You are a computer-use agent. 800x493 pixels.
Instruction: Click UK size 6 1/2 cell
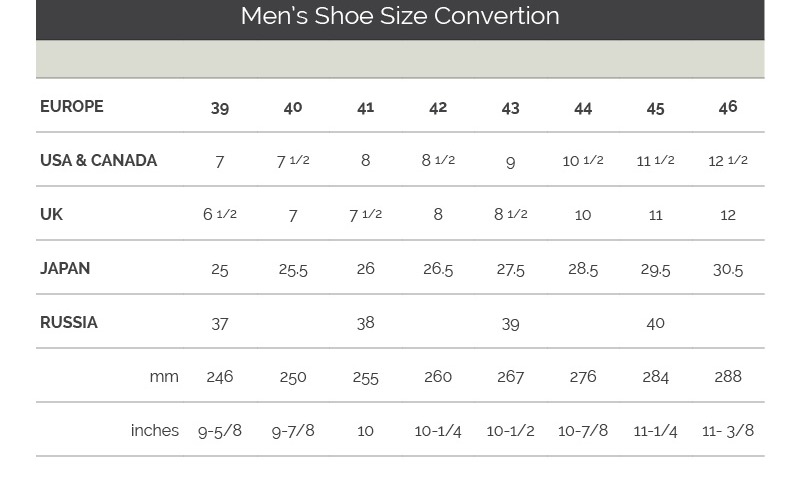click(220, 214)
